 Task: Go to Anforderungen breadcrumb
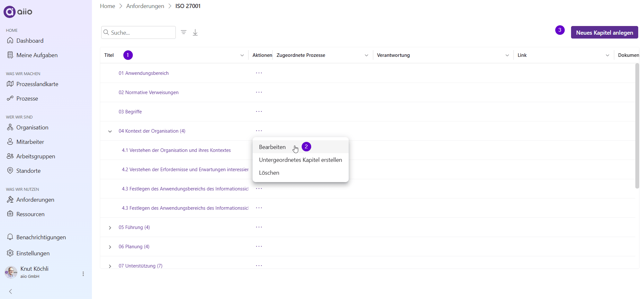point(145,6)
